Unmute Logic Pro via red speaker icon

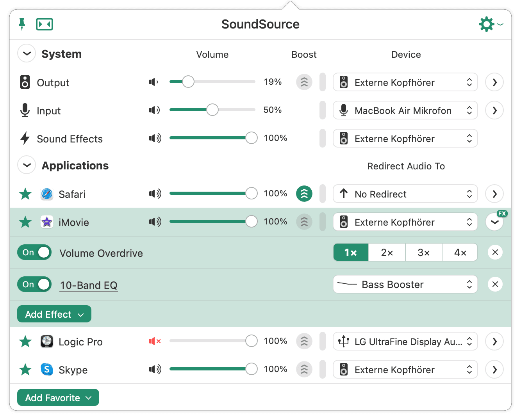155,341
